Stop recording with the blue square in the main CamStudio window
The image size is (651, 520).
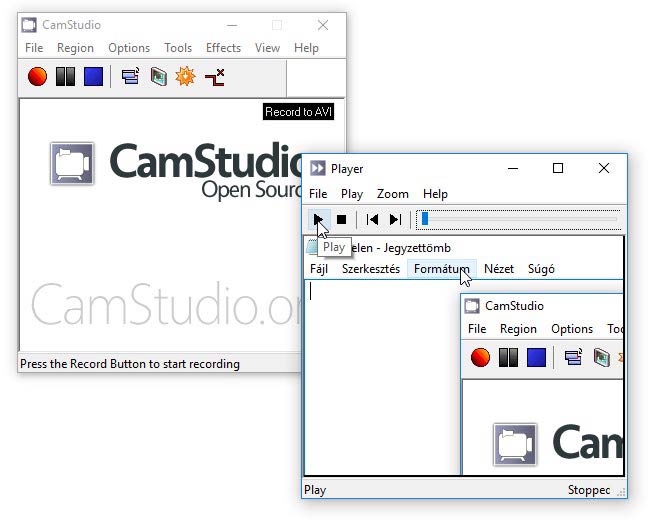(93, 77)
